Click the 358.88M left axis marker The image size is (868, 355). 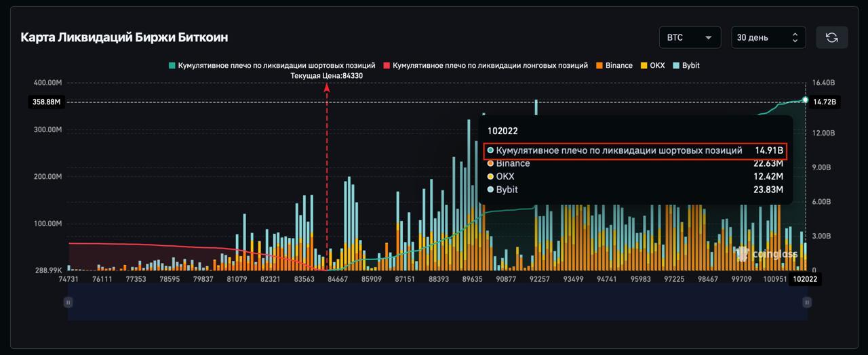tap(46, 102)
